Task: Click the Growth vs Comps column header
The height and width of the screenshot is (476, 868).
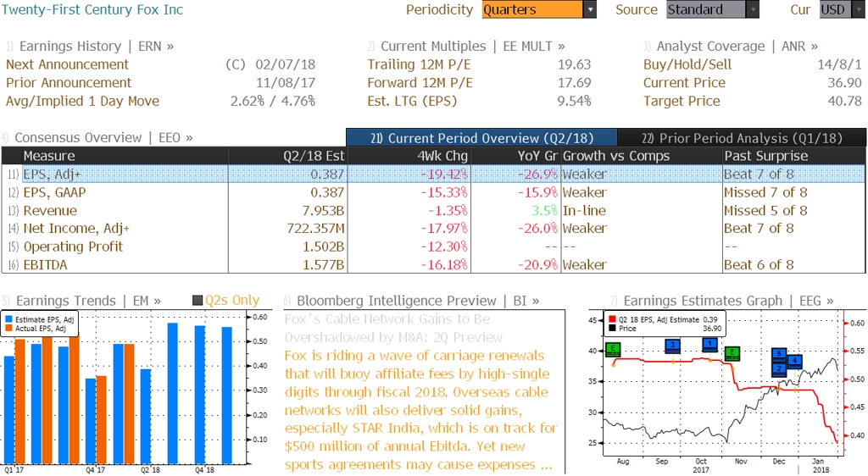Action: pos(641,156)
